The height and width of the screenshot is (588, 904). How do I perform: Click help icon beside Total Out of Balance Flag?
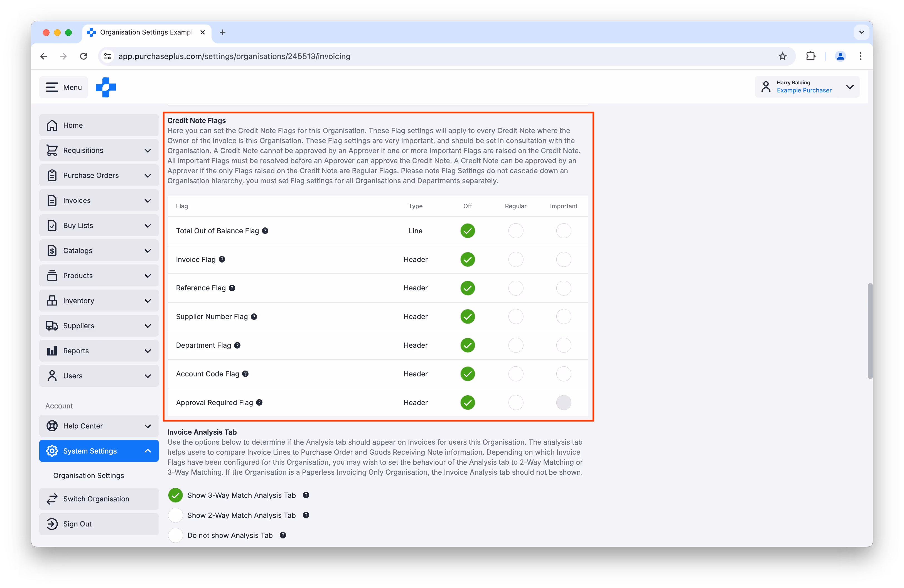tap(265, 231)
